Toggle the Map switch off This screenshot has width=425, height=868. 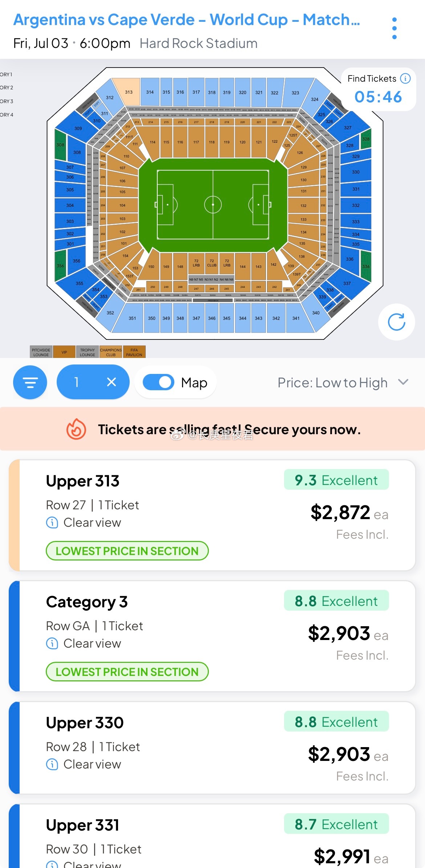[x=159, y=382]
